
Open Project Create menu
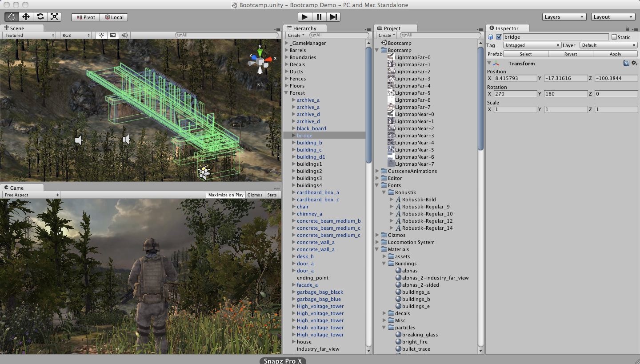click(387, 35)
